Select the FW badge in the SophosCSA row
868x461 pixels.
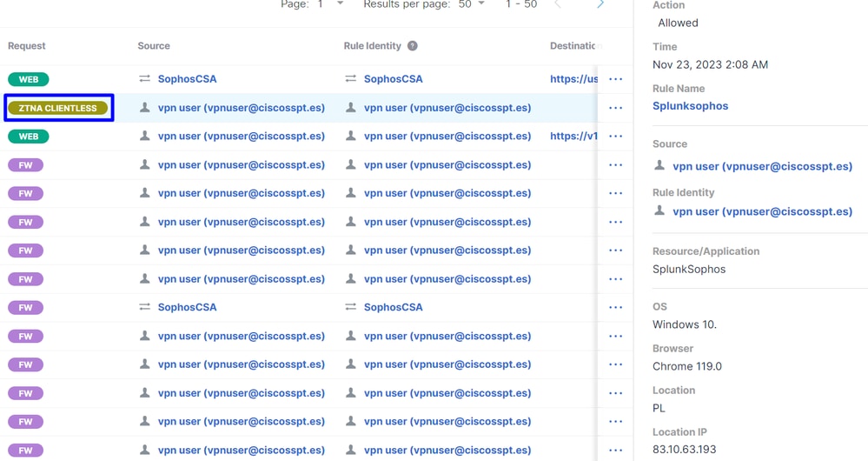25,308
